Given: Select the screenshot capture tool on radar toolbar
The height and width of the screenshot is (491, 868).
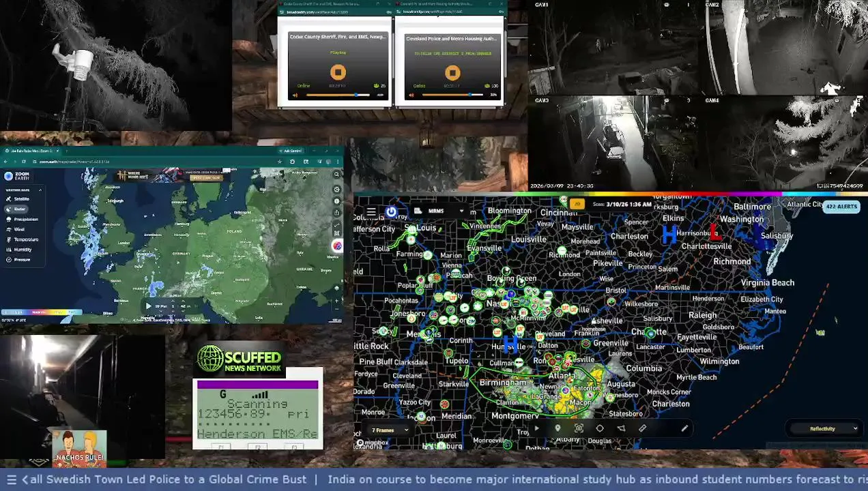Looking at the screenshot, I should coord(579,429).
